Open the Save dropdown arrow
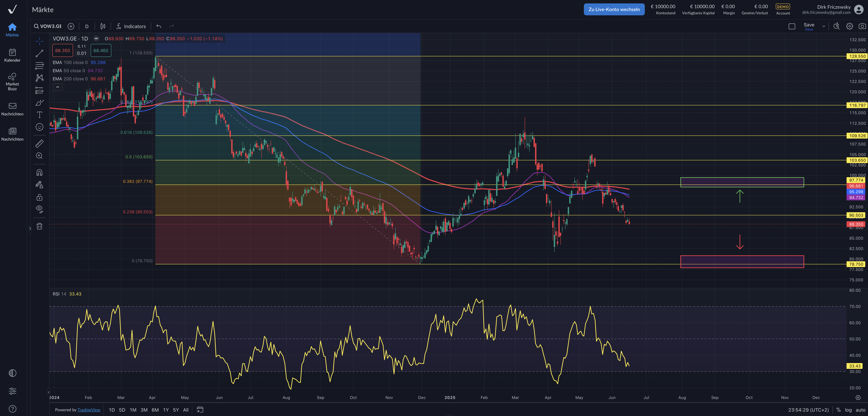The height and width of the screenshot is (416, 868). point(824,26)
